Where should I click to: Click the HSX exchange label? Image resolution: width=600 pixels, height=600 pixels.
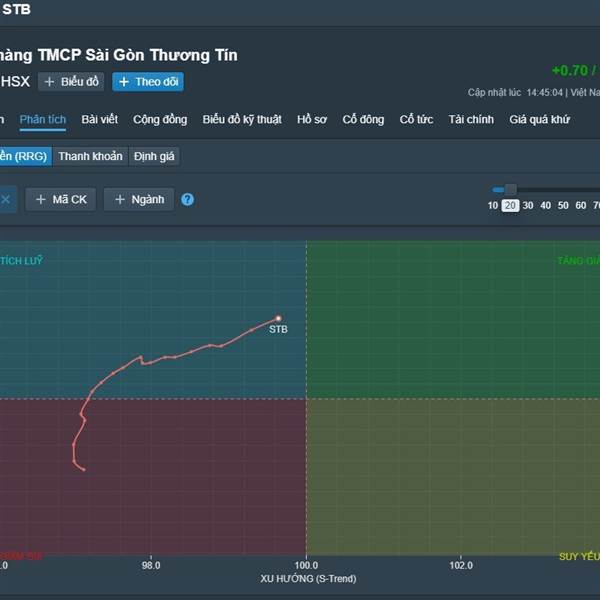pos(15,82)
